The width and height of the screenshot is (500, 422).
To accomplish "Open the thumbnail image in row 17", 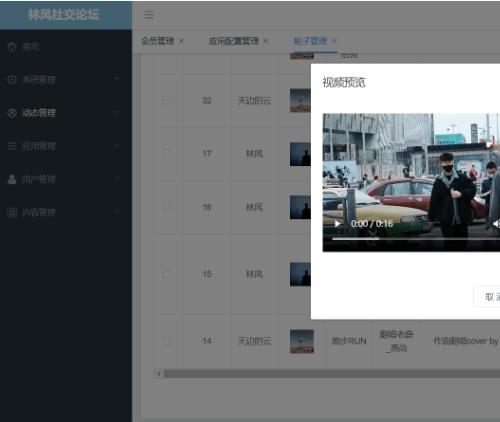I will coord(300,154).
